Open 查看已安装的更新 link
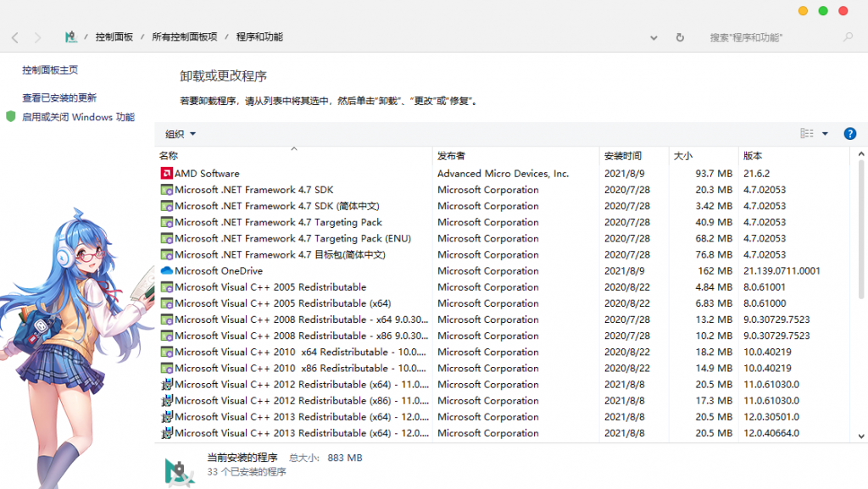Screen dimensions: 868x489 click(59, 97)
